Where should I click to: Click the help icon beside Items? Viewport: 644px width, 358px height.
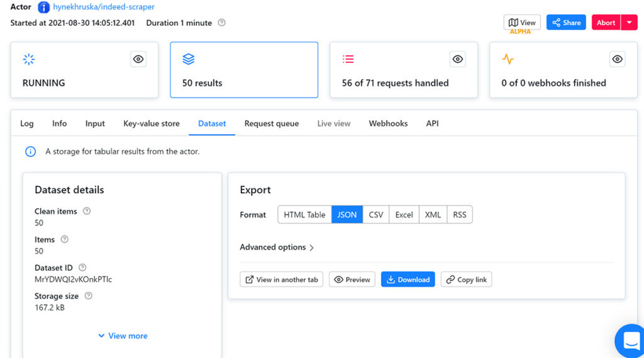coord(64,239)
